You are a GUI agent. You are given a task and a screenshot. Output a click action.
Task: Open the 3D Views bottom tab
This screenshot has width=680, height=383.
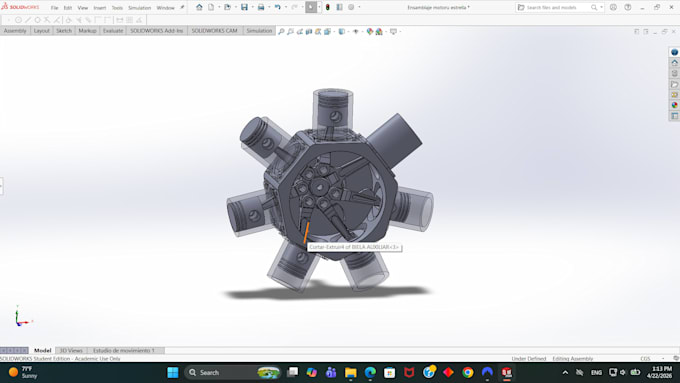click(x=71, y=350)
